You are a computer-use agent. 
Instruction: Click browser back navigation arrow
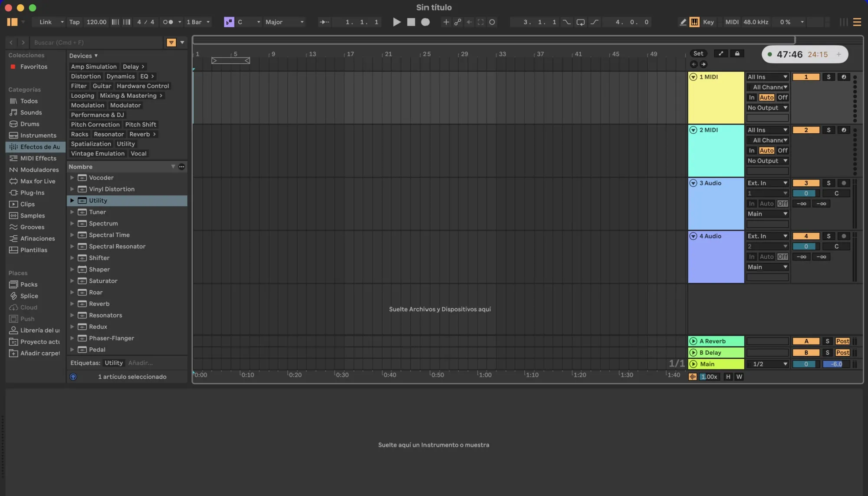pyautogui.click(x=11, y=43)
